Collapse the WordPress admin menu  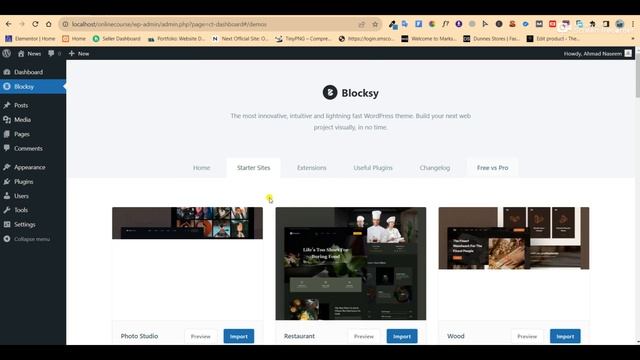click(33, 239)
